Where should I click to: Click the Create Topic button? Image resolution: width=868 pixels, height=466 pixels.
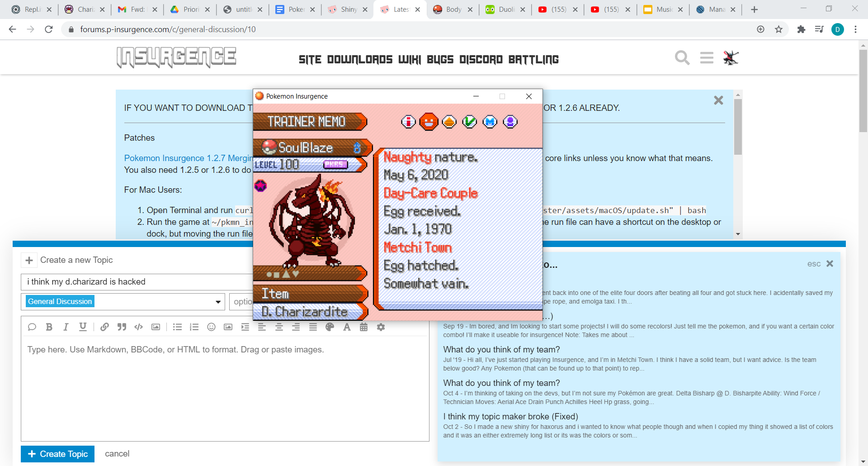tap(57, 454)
